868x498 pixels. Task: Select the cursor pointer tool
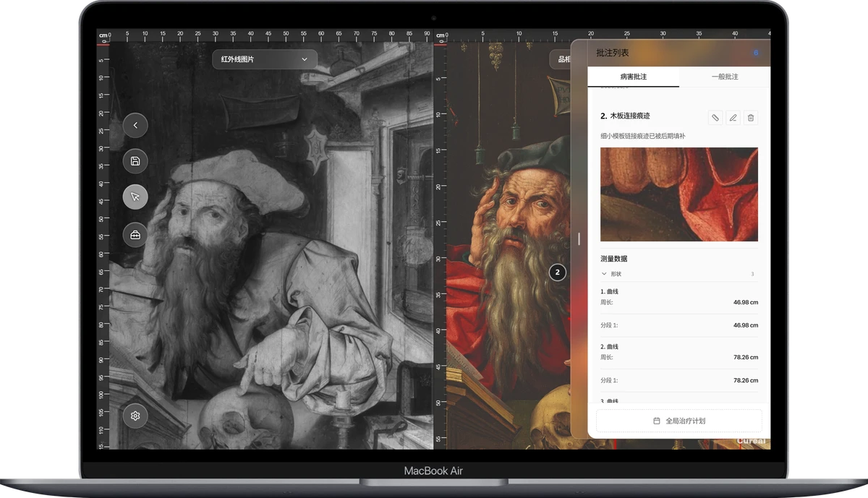(135, 197)
